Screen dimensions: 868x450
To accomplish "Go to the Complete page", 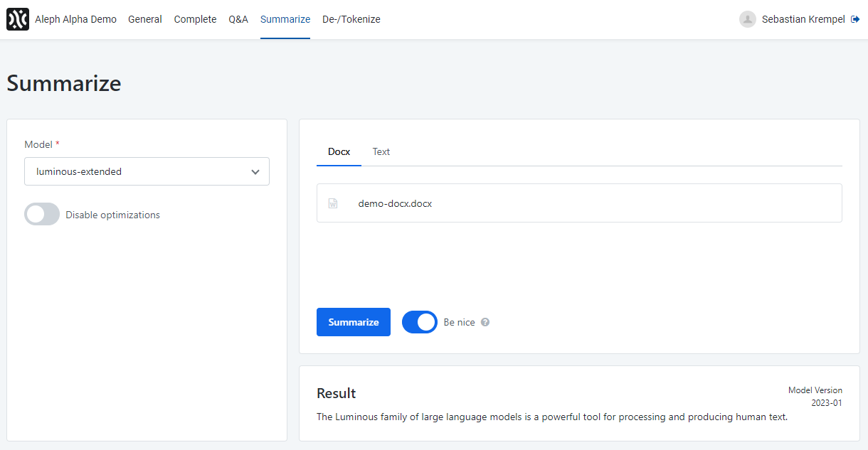I will pyautogui.click(x=195, y=19).
